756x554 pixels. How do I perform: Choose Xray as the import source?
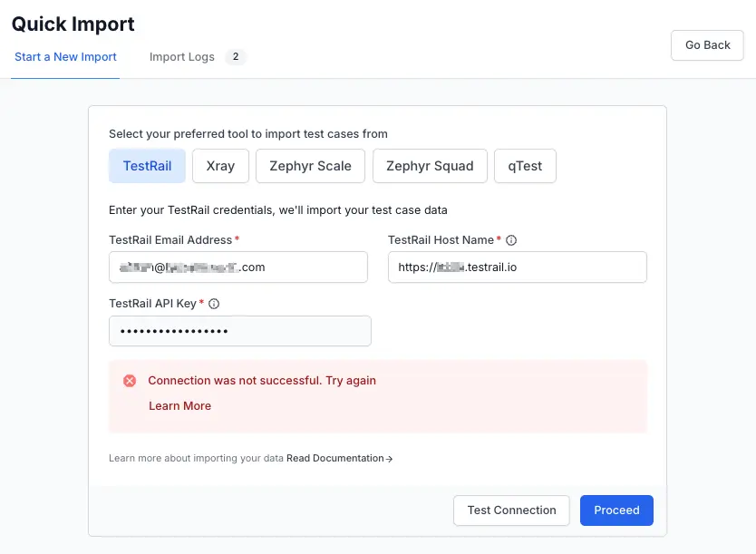pos(220,166)
